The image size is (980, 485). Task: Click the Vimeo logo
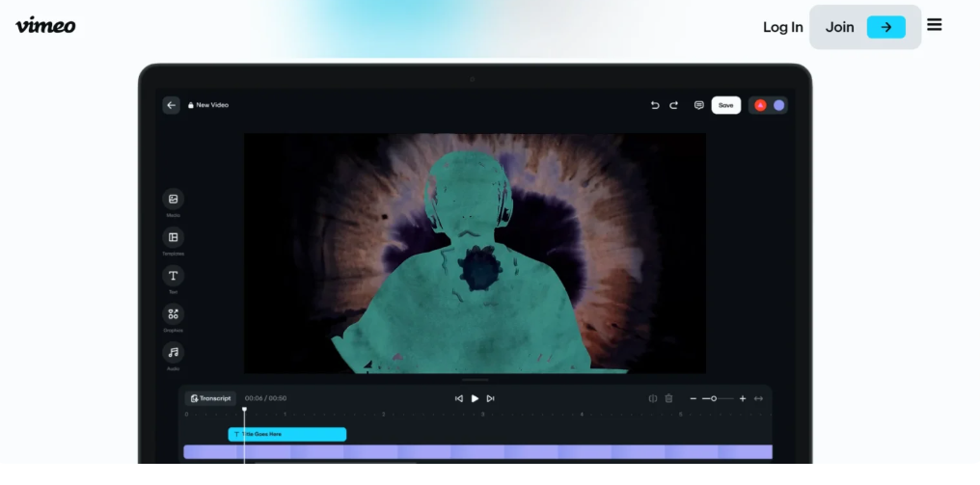click(x=45, y=25)
